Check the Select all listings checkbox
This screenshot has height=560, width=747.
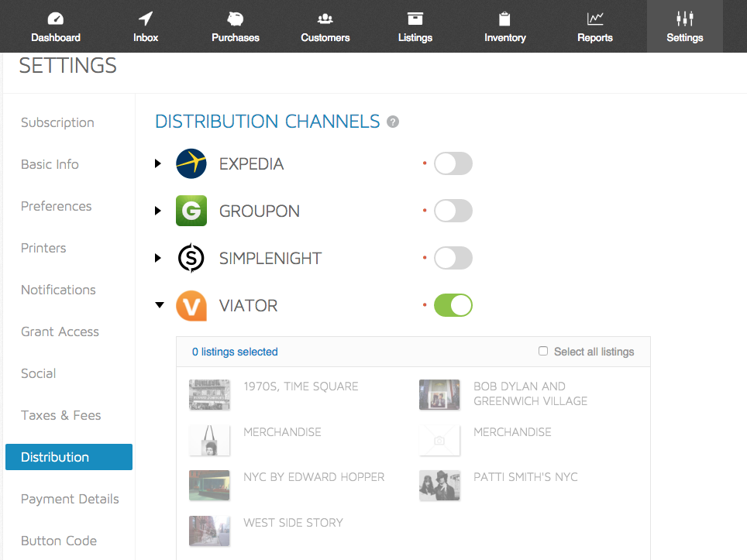[x=543, y=351]
